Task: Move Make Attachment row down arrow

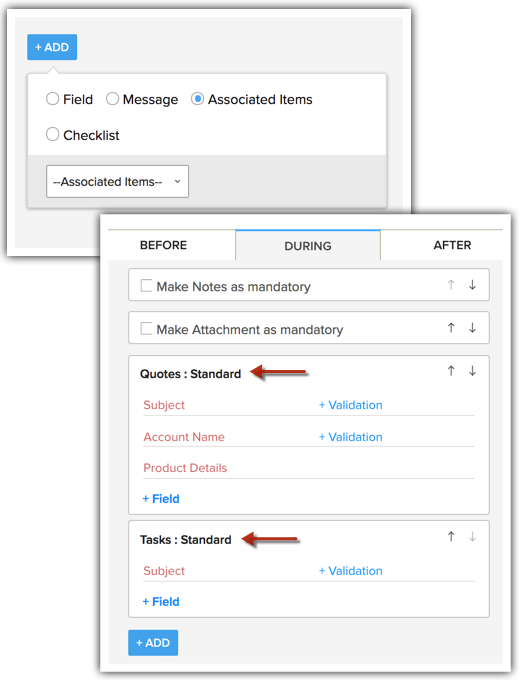Action: tap(472, 328)
